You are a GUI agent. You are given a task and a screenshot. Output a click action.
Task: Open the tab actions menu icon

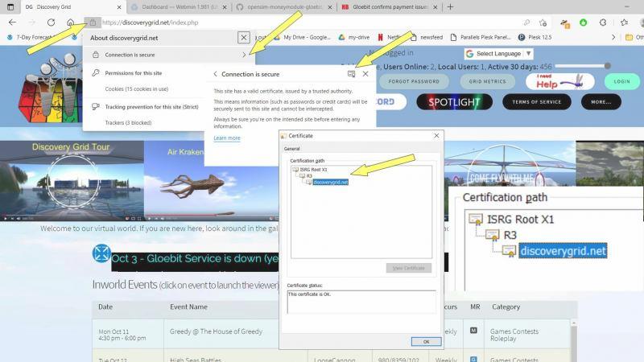tap(10, 7)
